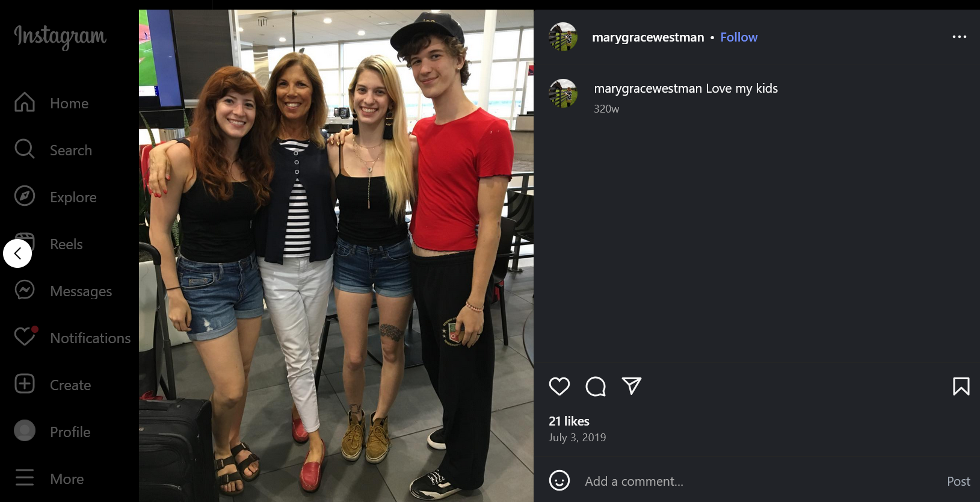Viewport: 980px width, 502px height.
Task: Open Messages from the sidebar
Action: click(63, 291)
